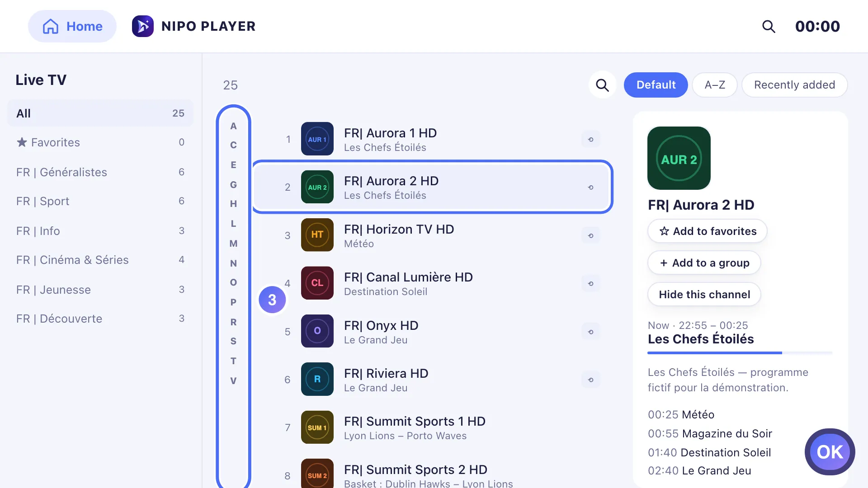Hide this channel from the list

tap(704, 294)
